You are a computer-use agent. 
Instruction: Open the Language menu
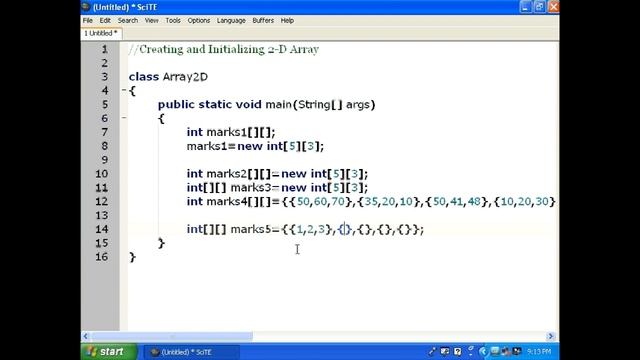[231, 20]
